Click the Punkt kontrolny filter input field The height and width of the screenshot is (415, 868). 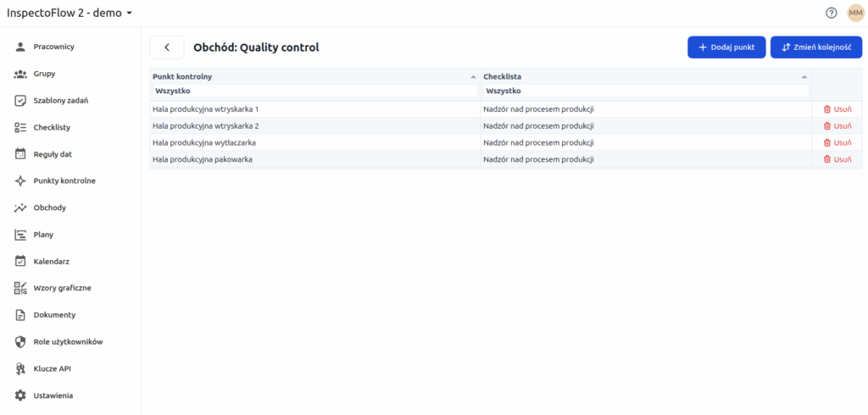tap(314, 91)
